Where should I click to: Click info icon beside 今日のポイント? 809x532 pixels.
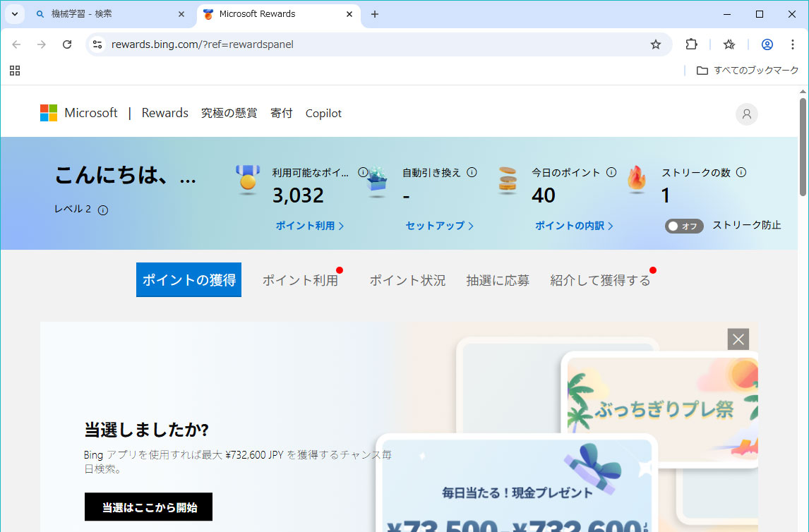tap(611, 172)
